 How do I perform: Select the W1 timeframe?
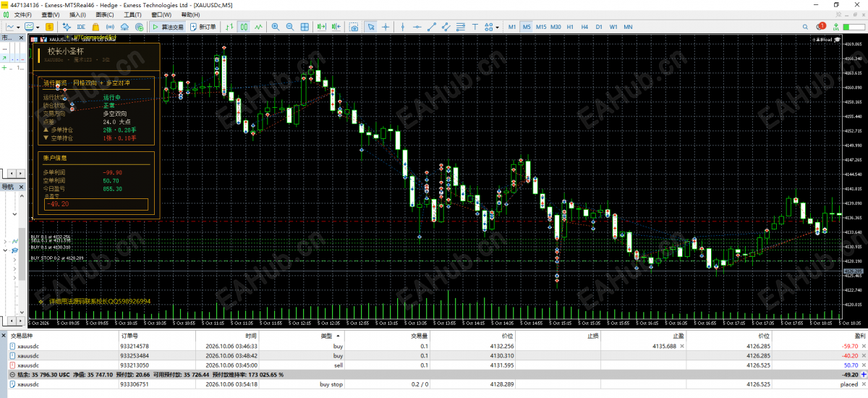point(613,27)
